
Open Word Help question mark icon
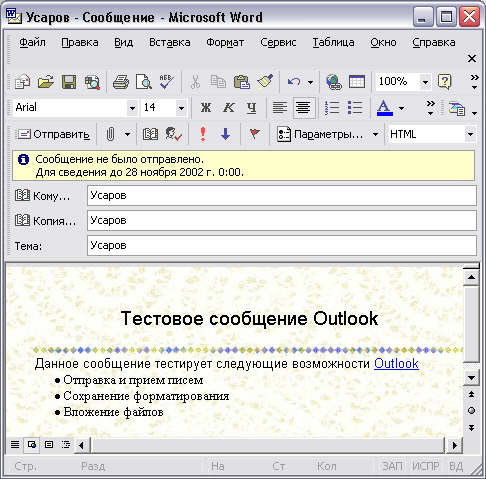tap(445, 82)
